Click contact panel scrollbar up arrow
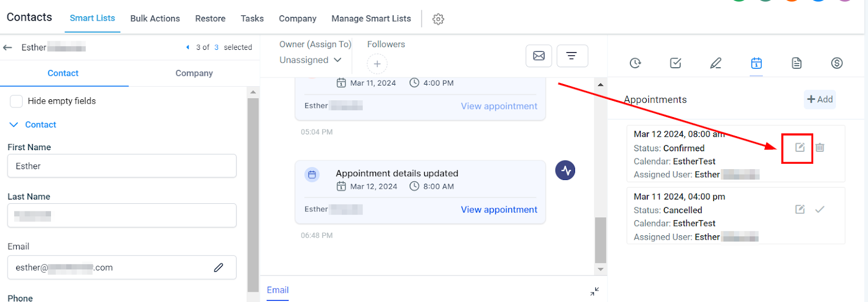Screen dimensions: 868x302 (x=253, y=92)
